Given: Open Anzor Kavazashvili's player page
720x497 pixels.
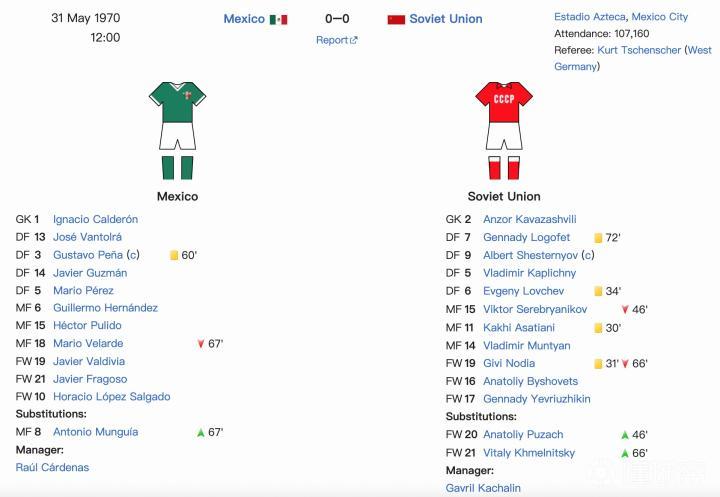Looking at the screenshot, I should (x=529, y=219).
